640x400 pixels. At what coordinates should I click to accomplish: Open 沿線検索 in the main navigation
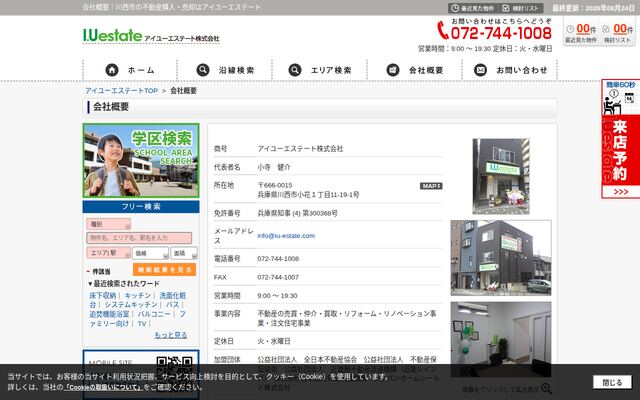[225, 70]
